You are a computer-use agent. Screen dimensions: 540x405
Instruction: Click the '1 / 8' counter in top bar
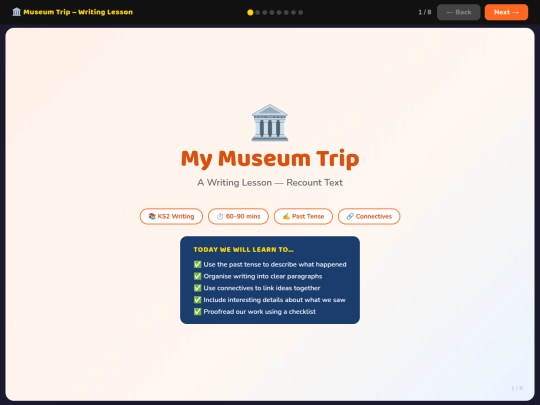coord(425,12)
